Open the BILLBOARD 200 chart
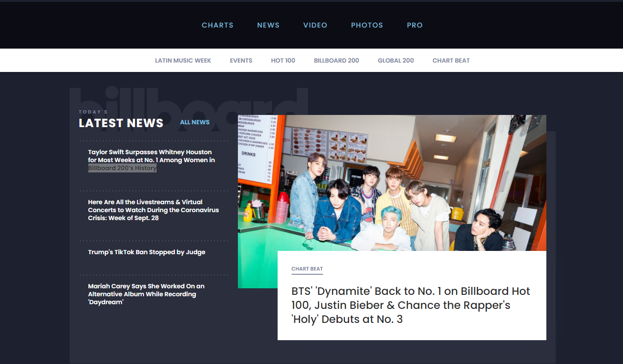This screenshot has height=364, width=623. tap(337, 61)
